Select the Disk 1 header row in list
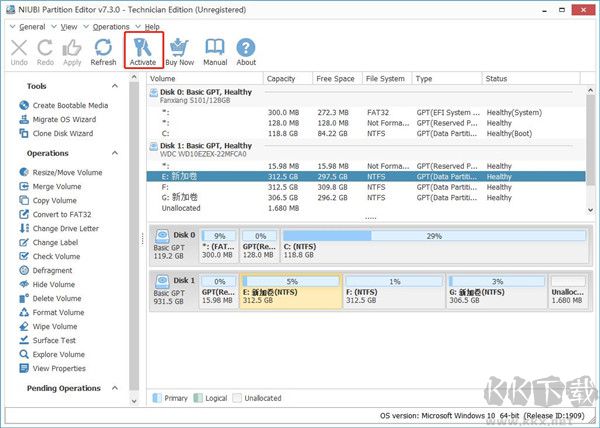Screen dimensions: 600x428 point(366,150)
